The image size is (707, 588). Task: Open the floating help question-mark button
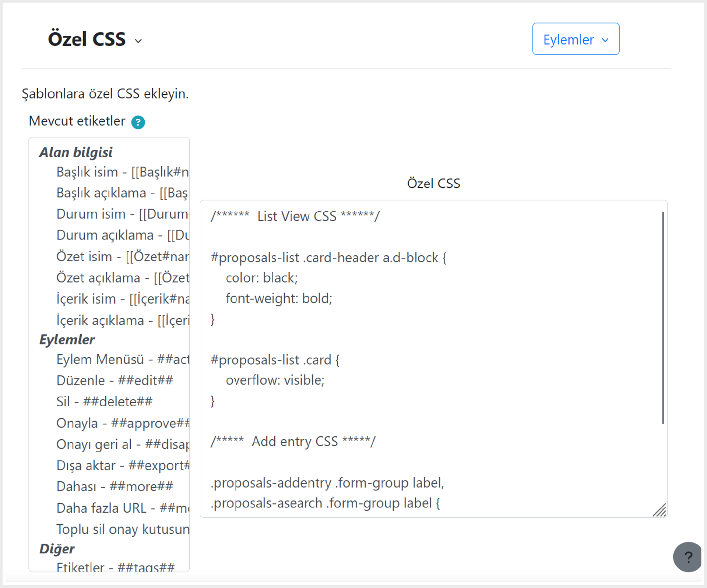pyautogui.click(x=687, y=557)
